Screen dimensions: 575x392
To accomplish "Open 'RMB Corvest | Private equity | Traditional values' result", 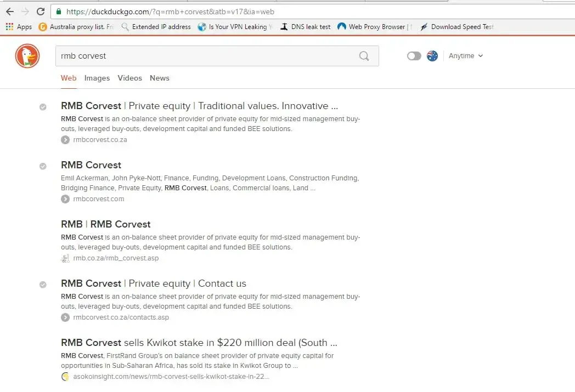I will click(200, 106).
